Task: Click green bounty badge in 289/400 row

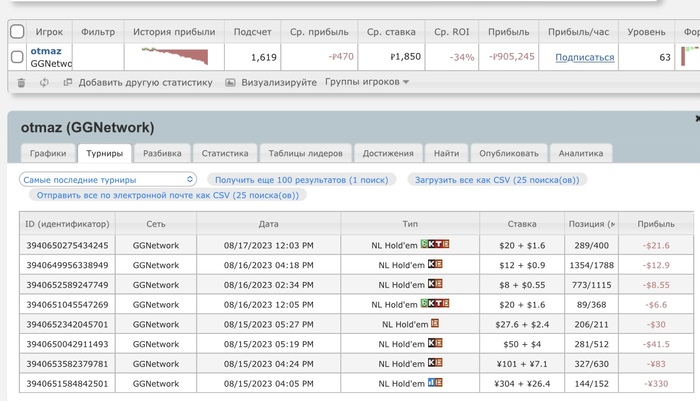Action: (424, 244)
